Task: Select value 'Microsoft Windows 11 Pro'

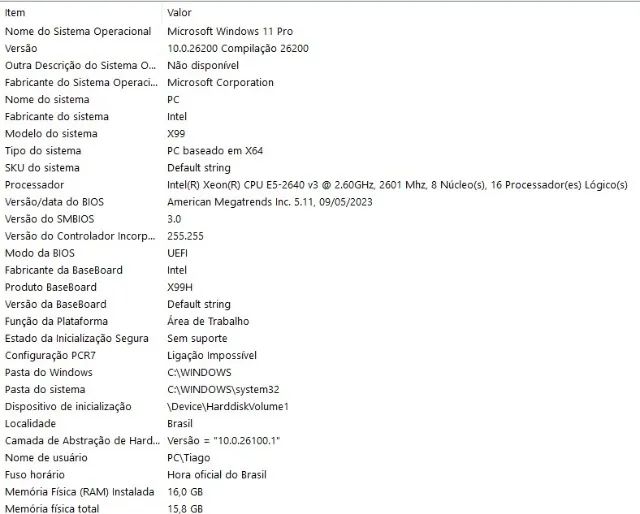Action: point(230,31)
